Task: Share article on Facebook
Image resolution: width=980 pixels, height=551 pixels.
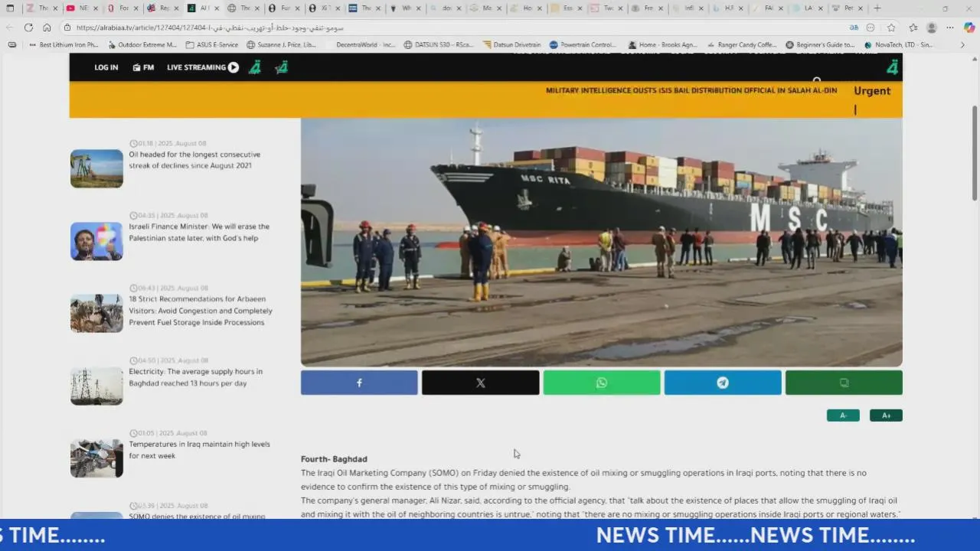Action: pyautogui.click(x=359, y=383)
